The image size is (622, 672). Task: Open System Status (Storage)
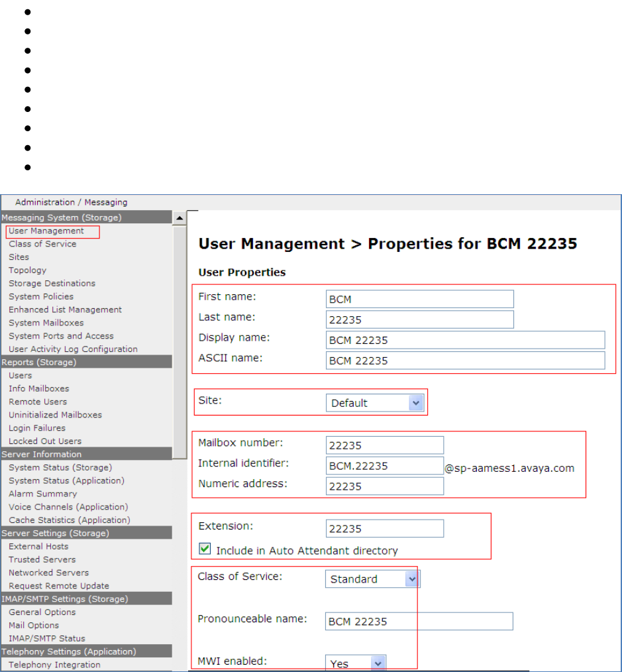(x=60, y=468)
